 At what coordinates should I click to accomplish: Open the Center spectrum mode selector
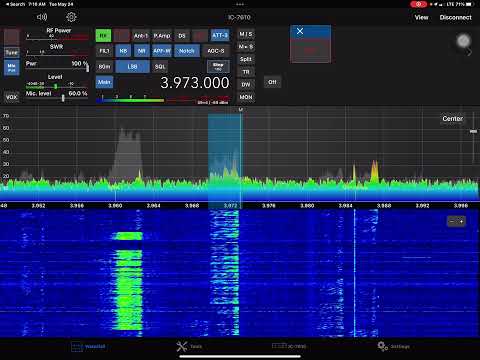click(452, 119)
